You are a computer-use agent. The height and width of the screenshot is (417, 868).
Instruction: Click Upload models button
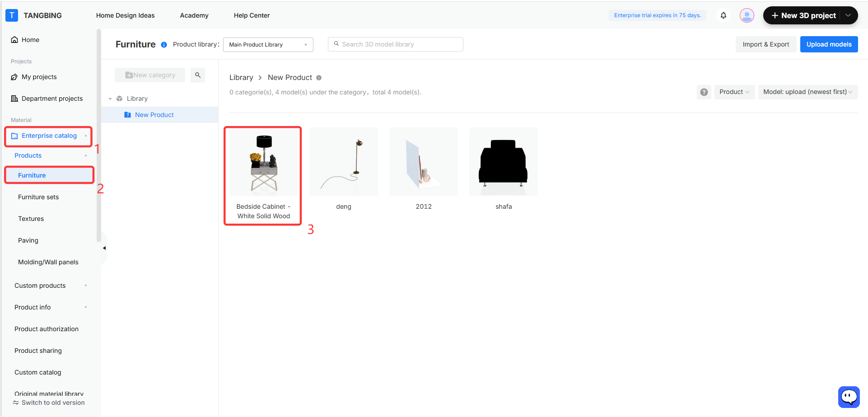pyautogui.click(x=829, y=44)
